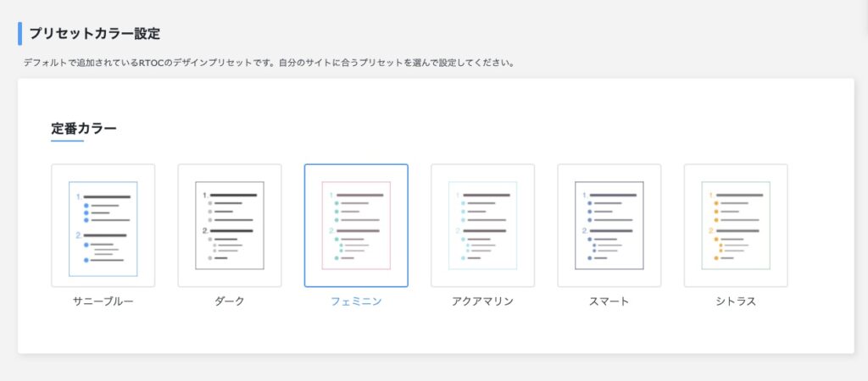Click the RTOC preset description sentence
The height and width of the screenshot is (381, 868).
click(x=270, y=63)
